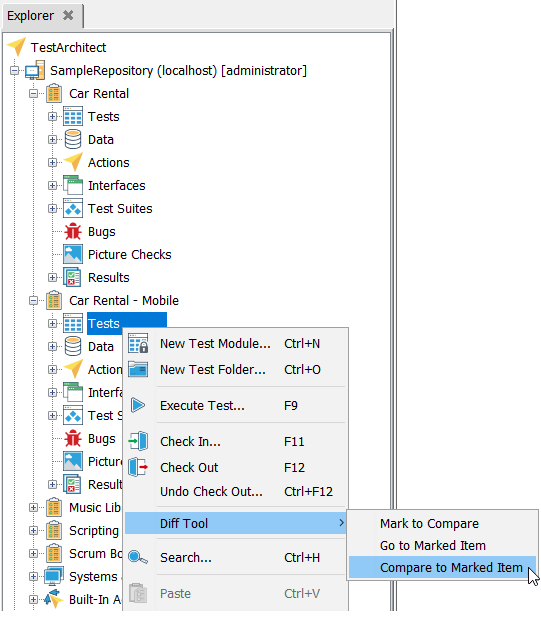The height and width of the screenshot is (620, 541).
Task: Click the Check In door icon
Action: tap(138, 441)
